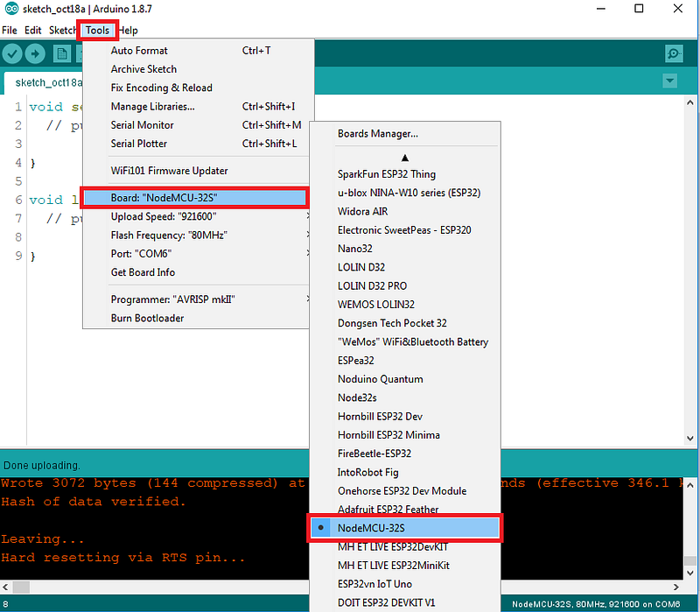700x612 pixels.
Task: Open Boards Manager...
Action: (405, 134)
